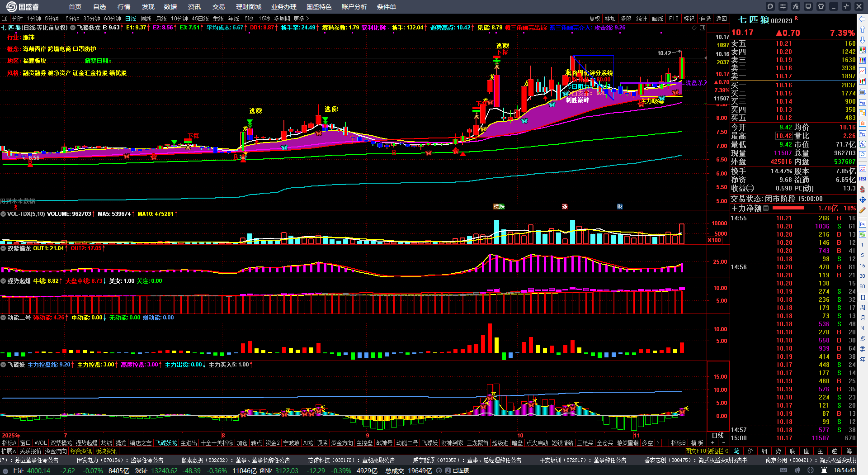Expand the 更多 periods menu
The width and height of the screenshot is (868, 475).
(x=302, y=19)
